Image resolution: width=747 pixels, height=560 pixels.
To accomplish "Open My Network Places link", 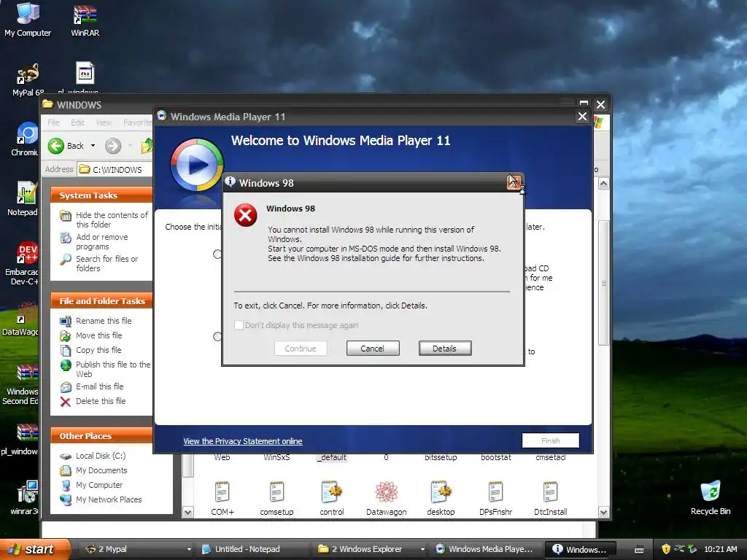I will pos(109,499).
